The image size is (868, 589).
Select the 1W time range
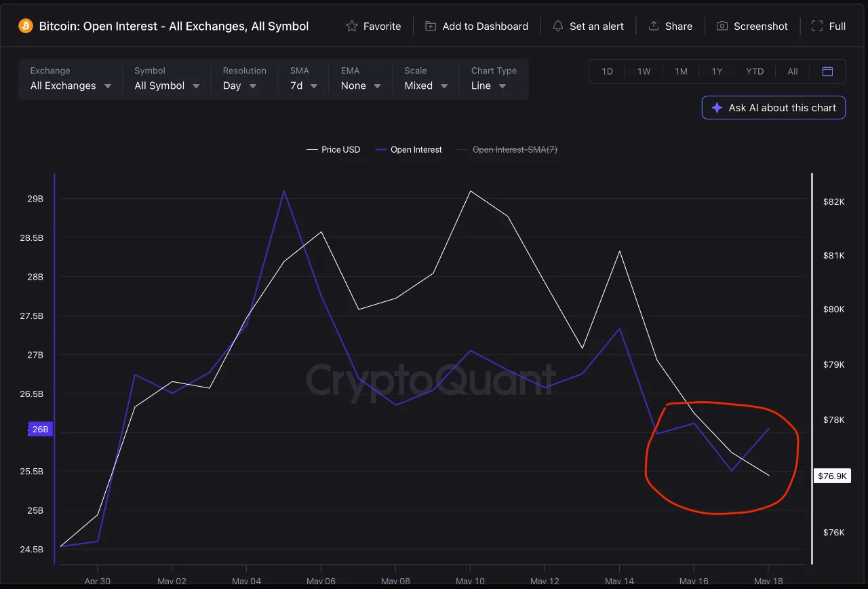tap(644, 71)
